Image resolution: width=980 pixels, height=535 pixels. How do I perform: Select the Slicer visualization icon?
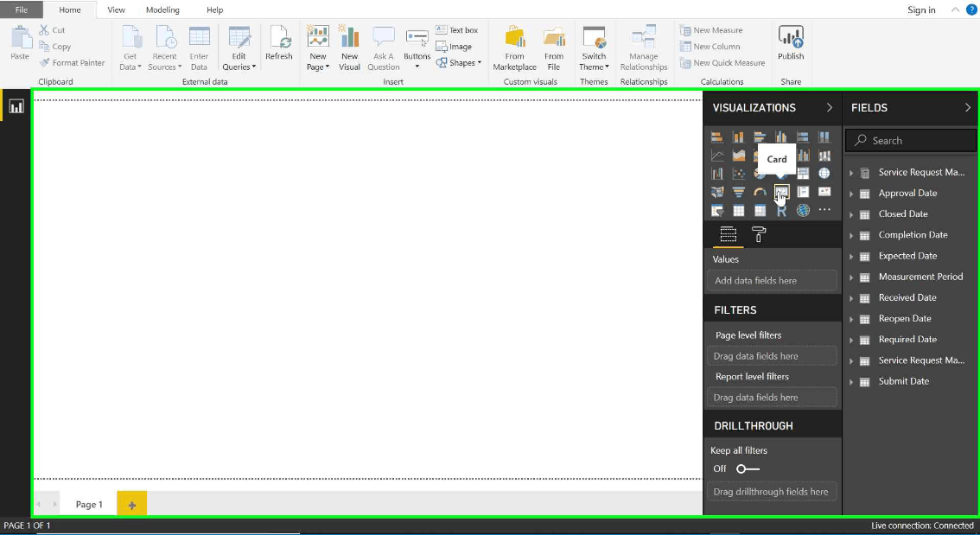(x=717, y=211)
